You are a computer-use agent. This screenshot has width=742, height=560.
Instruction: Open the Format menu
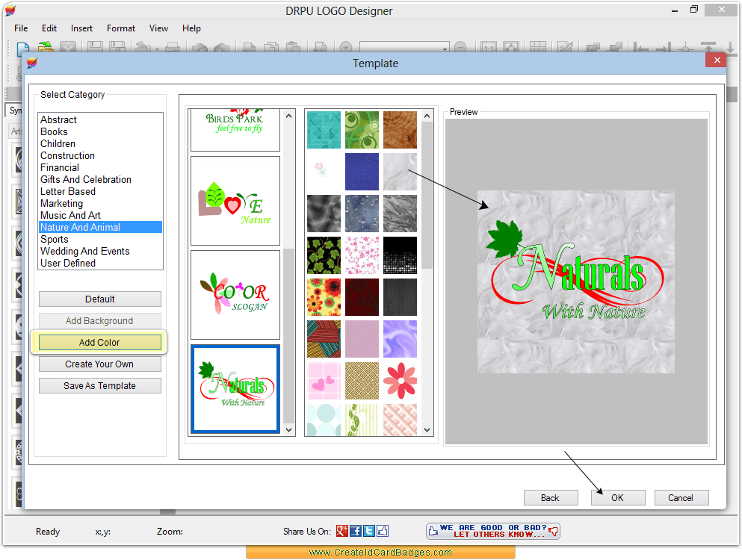coord(120,28)
